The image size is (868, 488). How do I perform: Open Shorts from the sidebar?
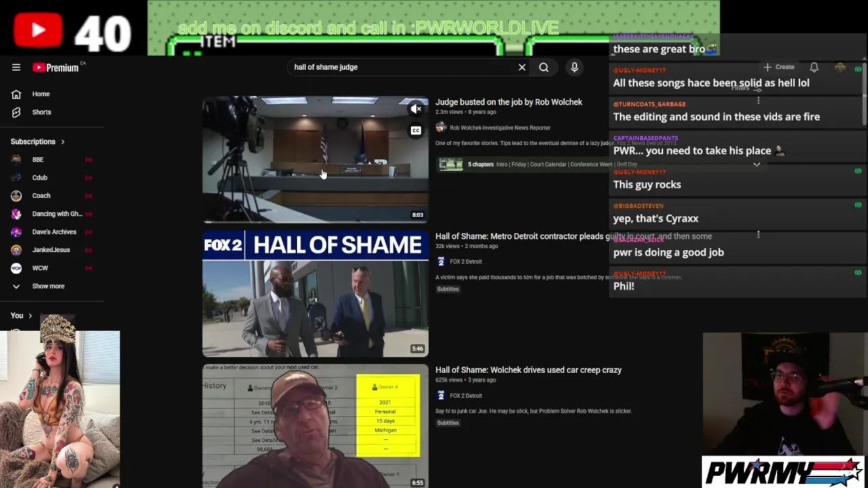point(41,113)
